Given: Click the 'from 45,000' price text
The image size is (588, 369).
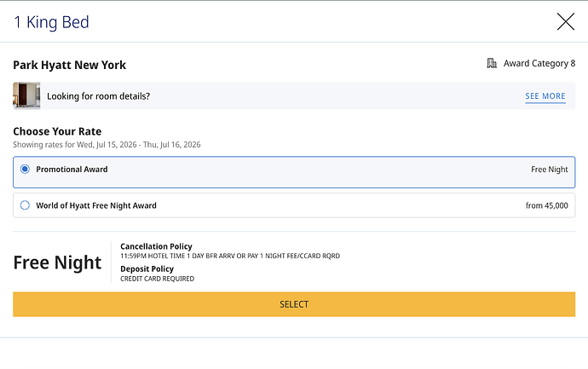Looking at the screenshot, I should tap(547, 205).
